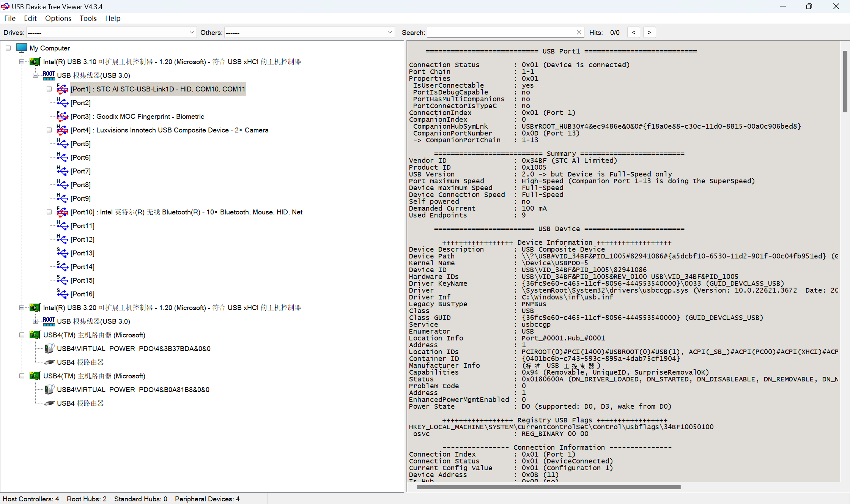Click the Port9 USB port icon
Image resolution: width=850 pixels, height=504 pixels.
click(62, 198)
